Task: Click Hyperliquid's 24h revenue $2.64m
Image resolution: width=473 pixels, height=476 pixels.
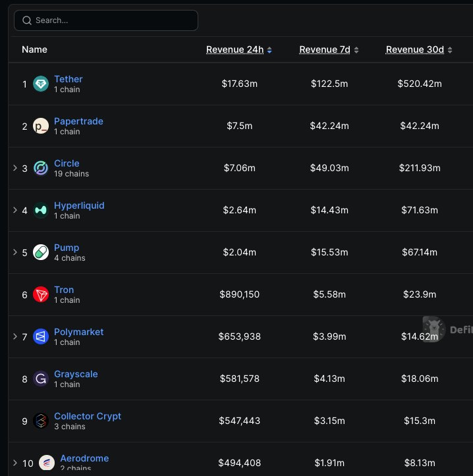Action: pos(239,210)
